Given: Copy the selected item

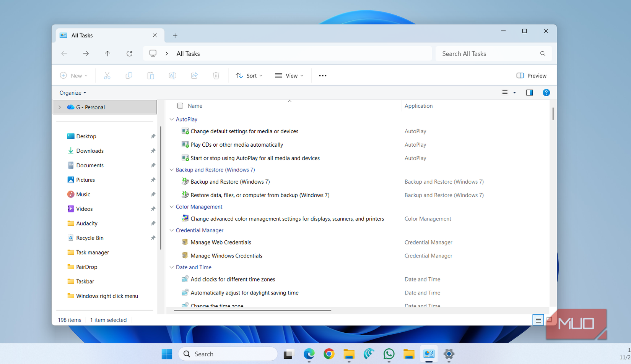Looking at the screenshot, I should pos(128,75).
